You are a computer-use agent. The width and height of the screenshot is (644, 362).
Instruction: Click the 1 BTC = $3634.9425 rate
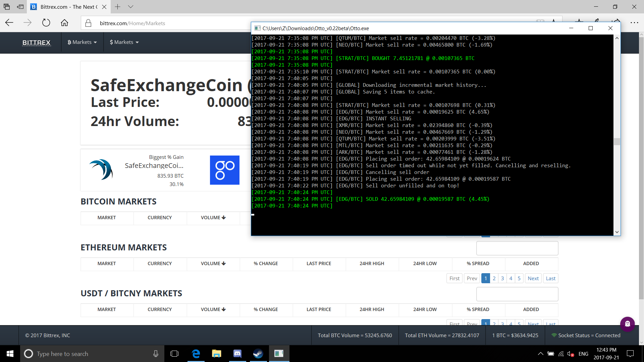pyautogui.click(x=515, y=335)
